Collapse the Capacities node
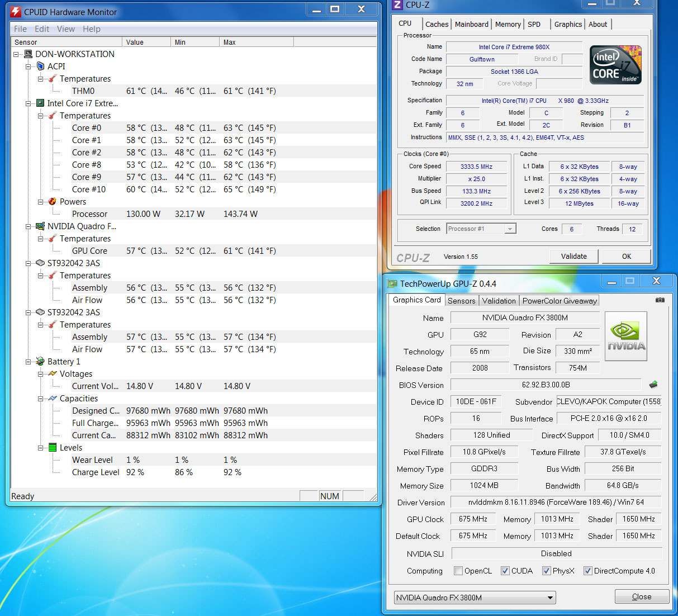The width and height of the screenshot is (678, 616). [x=41, y=399]
